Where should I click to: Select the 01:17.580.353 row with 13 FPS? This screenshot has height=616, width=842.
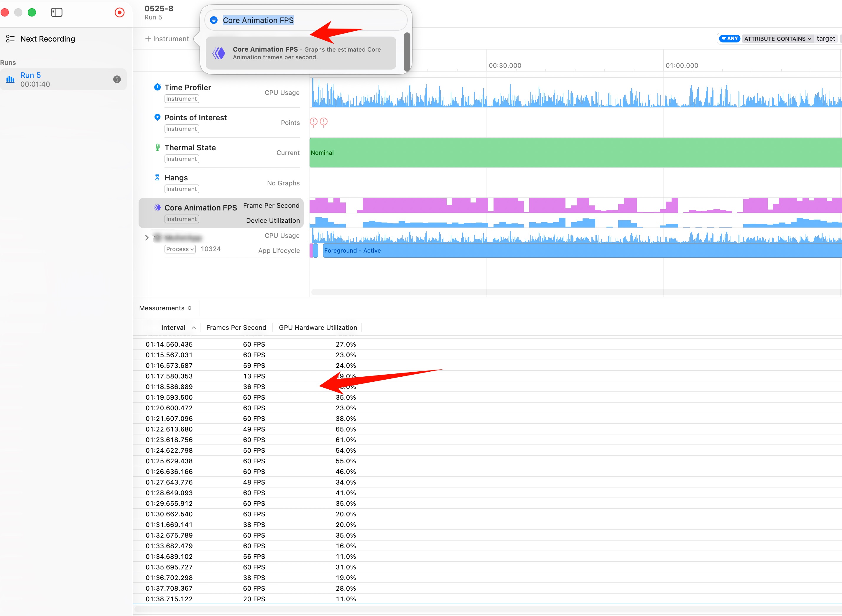(x=487, y=376)
